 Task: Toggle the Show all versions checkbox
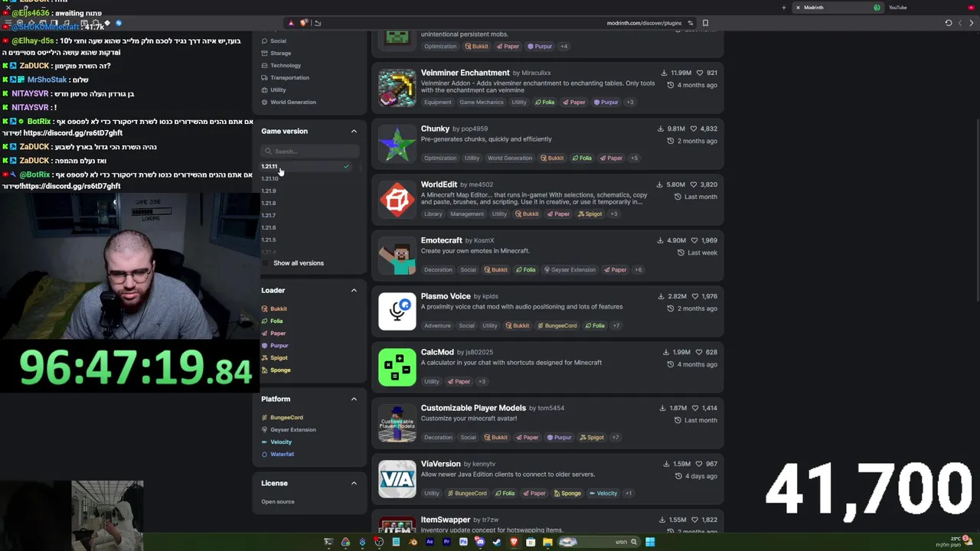(x=266, y=263)
